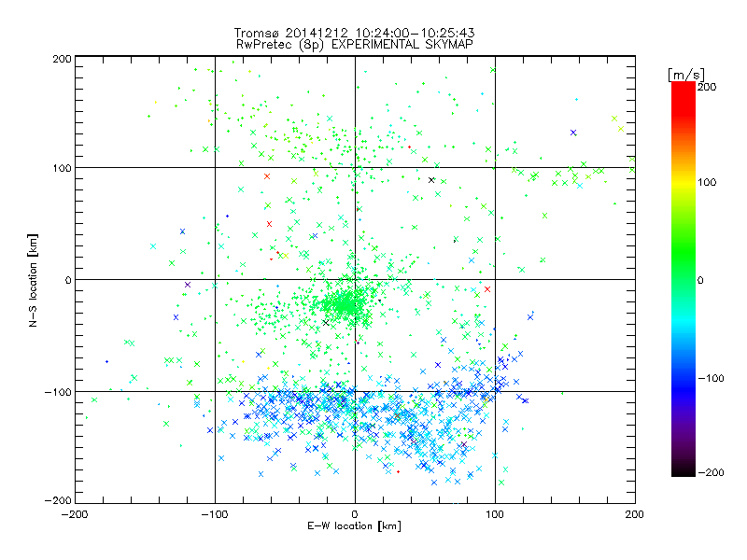Click the colorbar tick label '-100'
747x560 pixels.
711,379
